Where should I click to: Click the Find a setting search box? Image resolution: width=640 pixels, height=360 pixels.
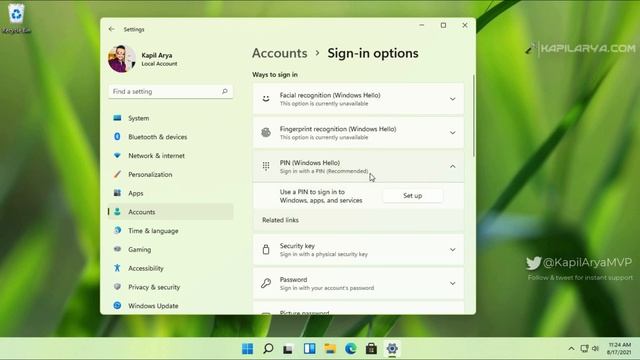pos(171,91)
